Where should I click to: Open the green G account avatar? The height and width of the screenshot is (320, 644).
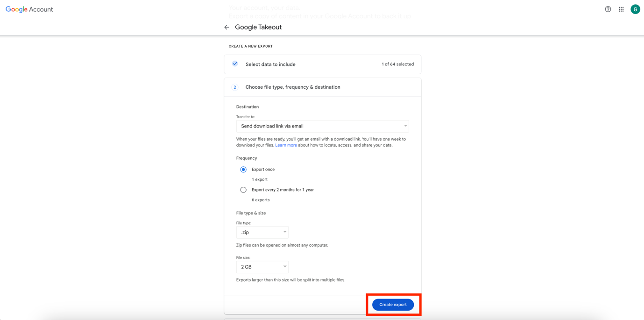point(635,9)
